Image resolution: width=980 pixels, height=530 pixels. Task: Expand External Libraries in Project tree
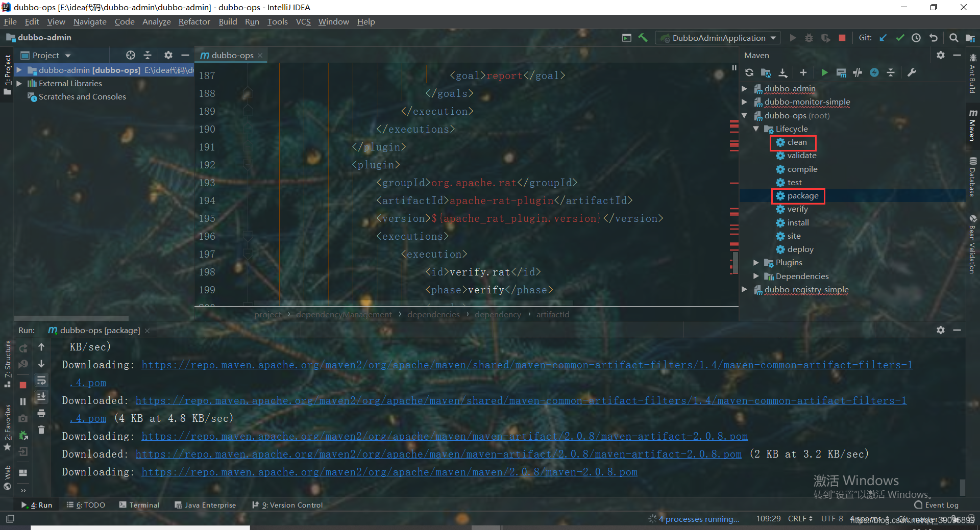pyautogui.click(x=19, y=83)
